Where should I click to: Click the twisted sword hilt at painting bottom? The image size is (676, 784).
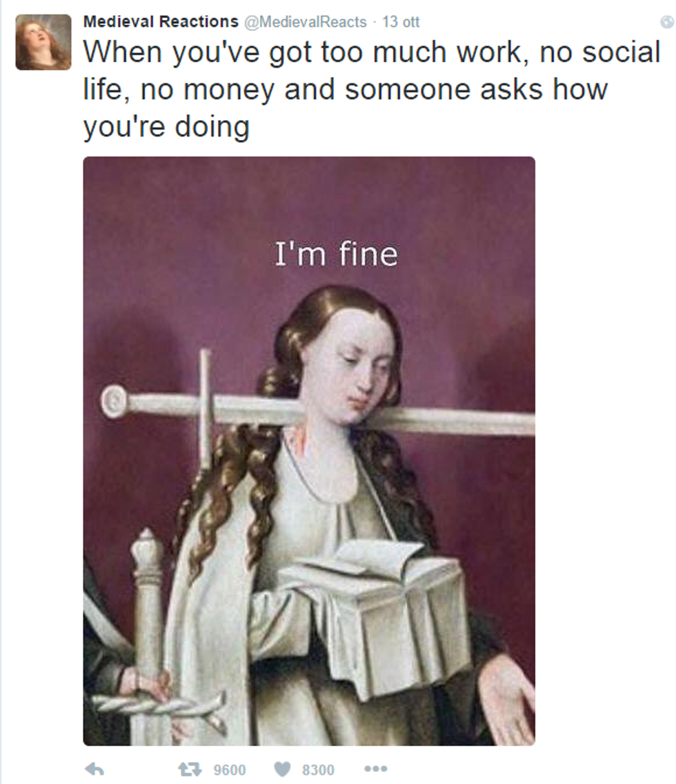tap(160, 705)
